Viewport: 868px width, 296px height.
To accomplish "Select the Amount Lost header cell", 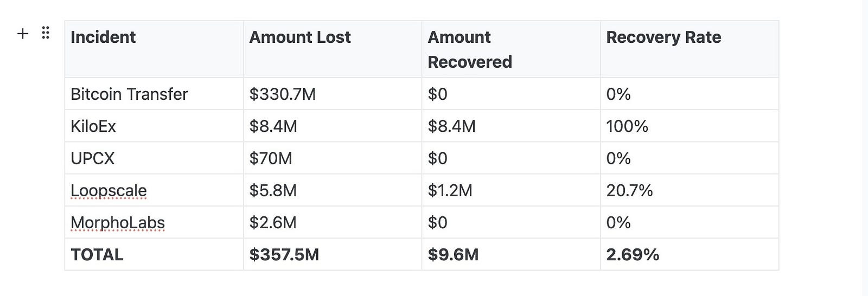I will pyautogui.click(x=333, y=49).
